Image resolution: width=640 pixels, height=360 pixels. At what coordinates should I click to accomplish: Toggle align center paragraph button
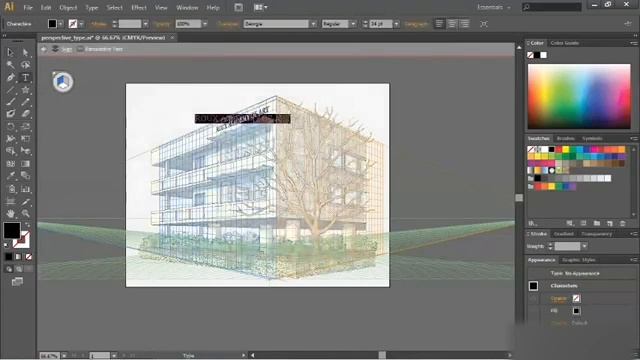click(452, 24)
